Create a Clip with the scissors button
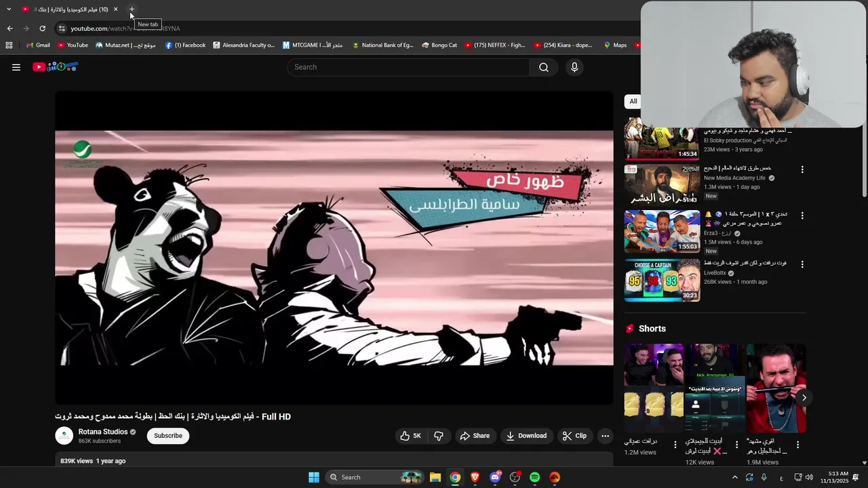Screen dimensions: 868x488 click(x=574, y=436)
